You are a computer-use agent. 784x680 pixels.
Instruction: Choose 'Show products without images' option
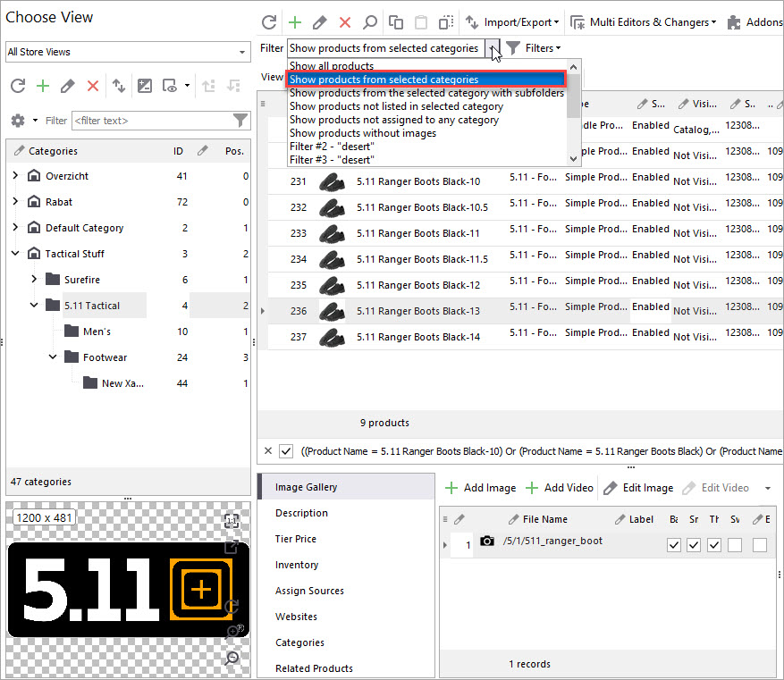[363, 133]
